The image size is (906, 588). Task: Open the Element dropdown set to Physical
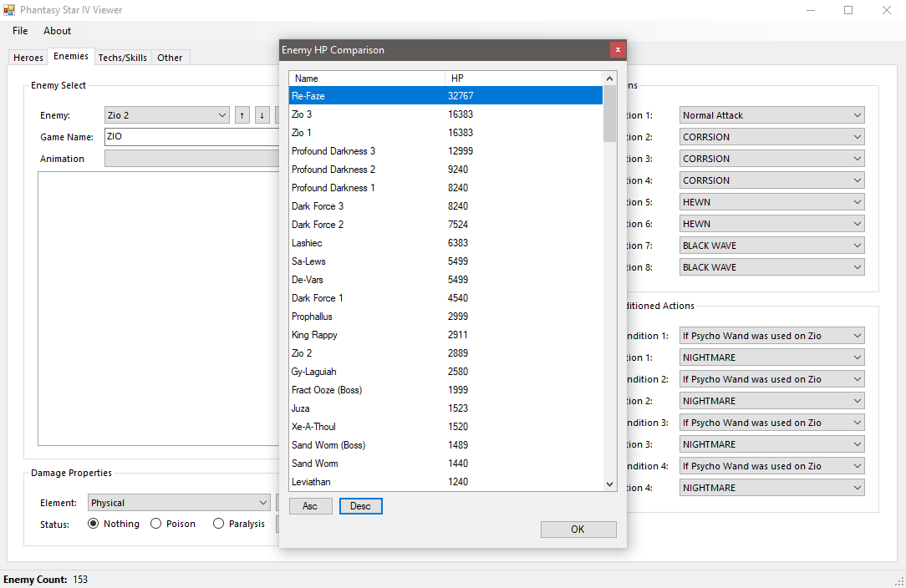tap(179, 503)
